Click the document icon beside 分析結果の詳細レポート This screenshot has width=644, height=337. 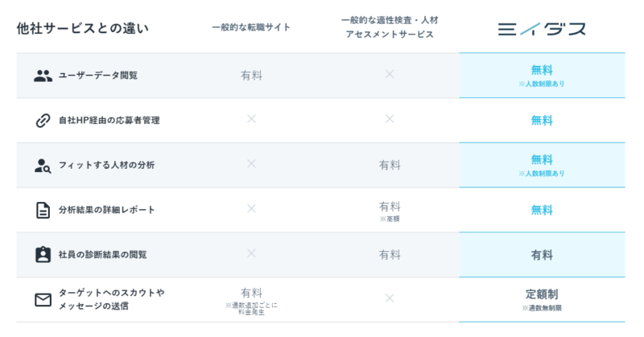43,210
